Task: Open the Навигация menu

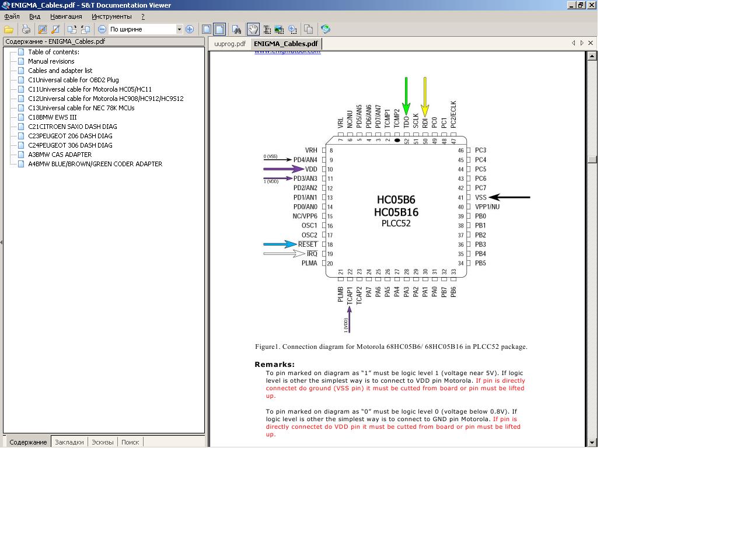Action: 66,16
